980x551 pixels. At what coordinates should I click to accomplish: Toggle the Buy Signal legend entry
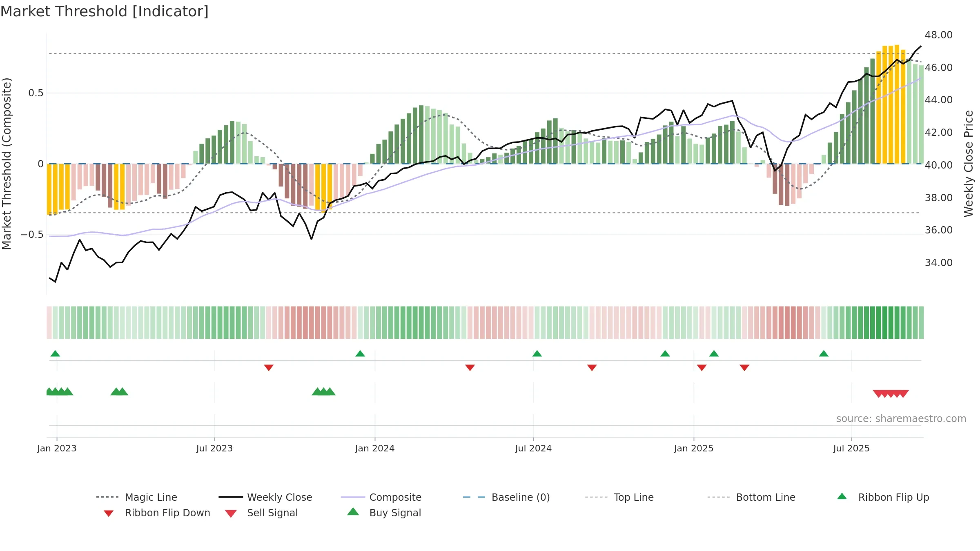coord(384,513)
